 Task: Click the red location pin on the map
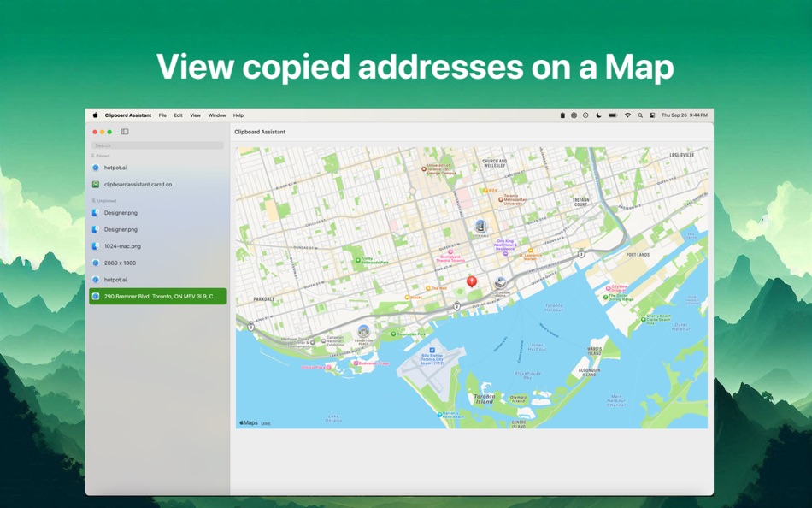click(471, 281)
